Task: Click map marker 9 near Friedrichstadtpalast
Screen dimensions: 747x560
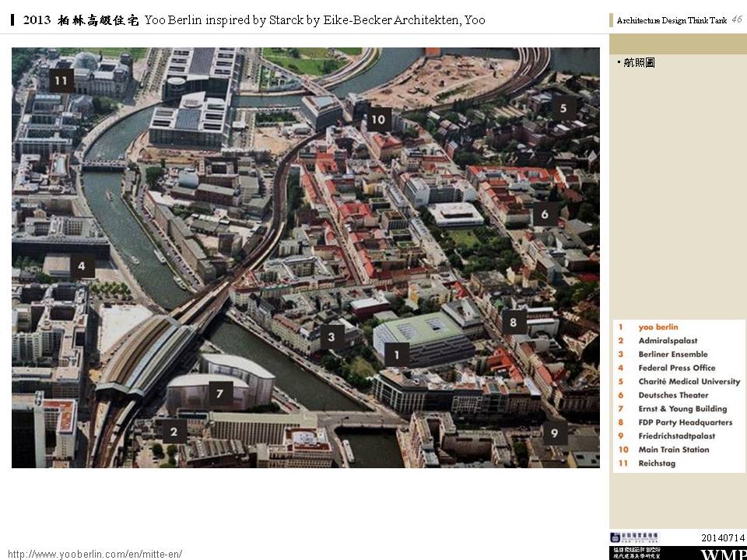Action: click(554, 432)
